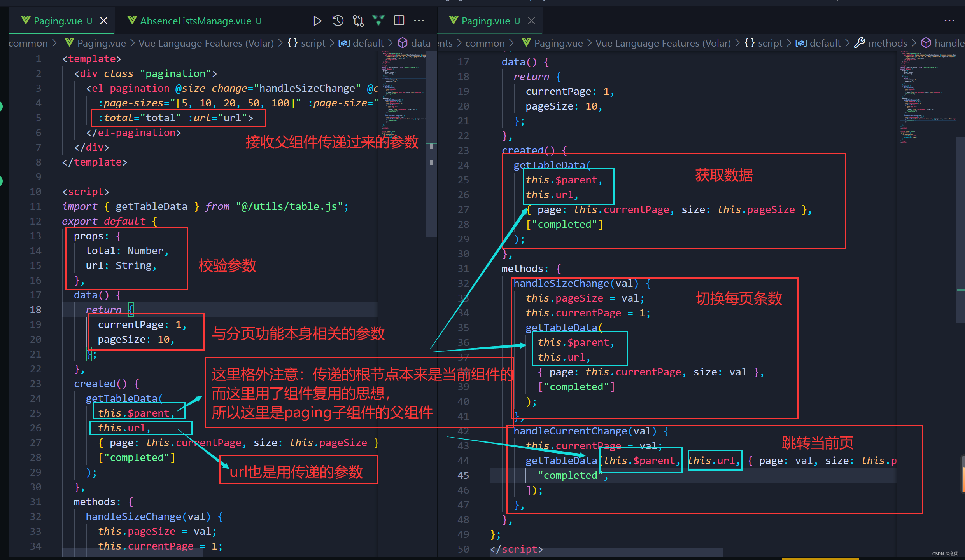Viewport: 965px width, 560px height.
Task: Click line number 18 in the left gutter
Action: coord(35,310)
